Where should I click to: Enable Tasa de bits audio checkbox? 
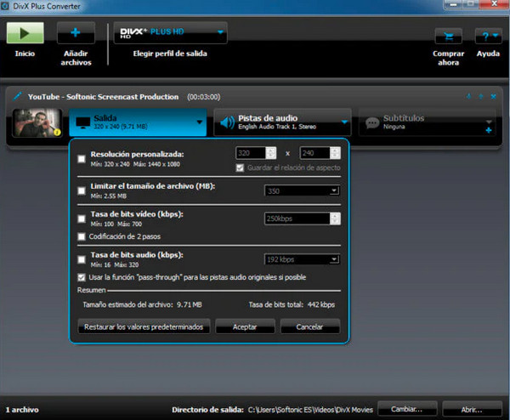point(82,259)
